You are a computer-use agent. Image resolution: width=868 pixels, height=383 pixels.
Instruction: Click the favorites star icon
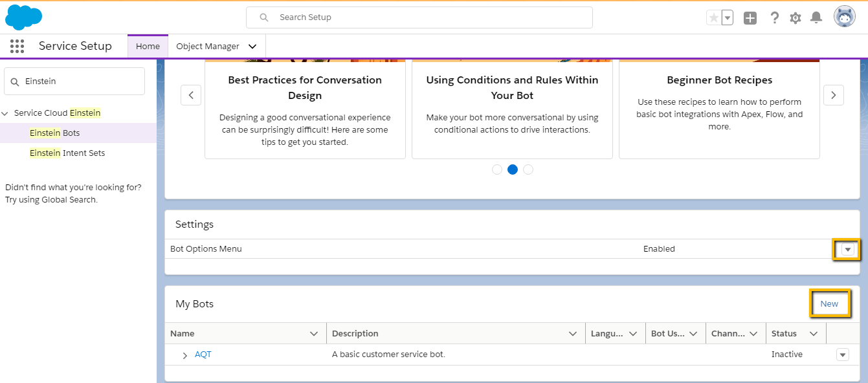(714, 17)
